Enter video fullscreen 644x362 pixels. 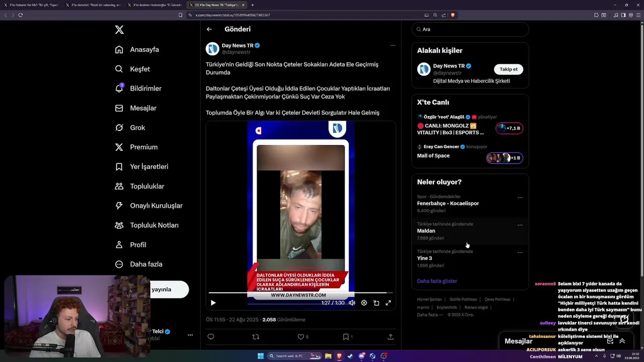click(x=388, y=303)
